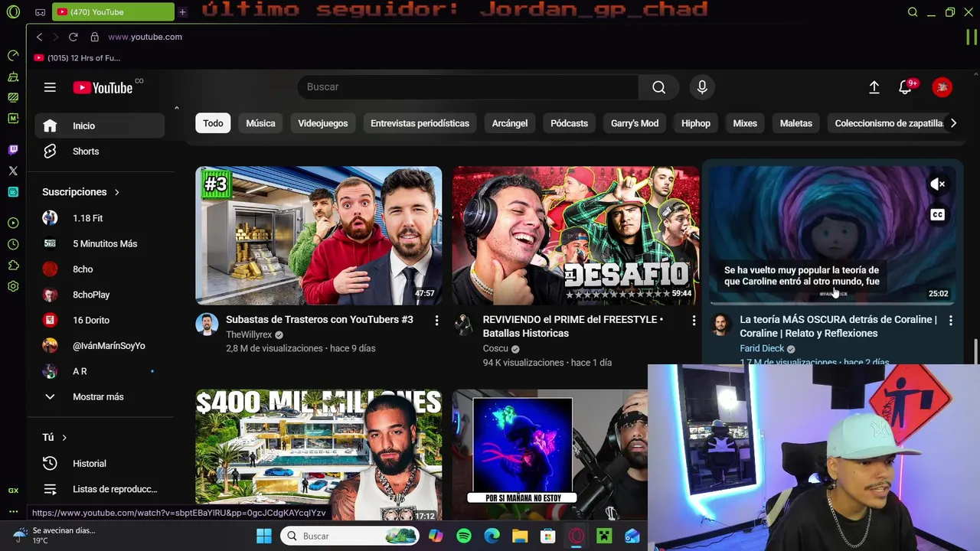980x551 pixels.
Task: Open Spotify from the taskbar
Action: click(464, 536)
